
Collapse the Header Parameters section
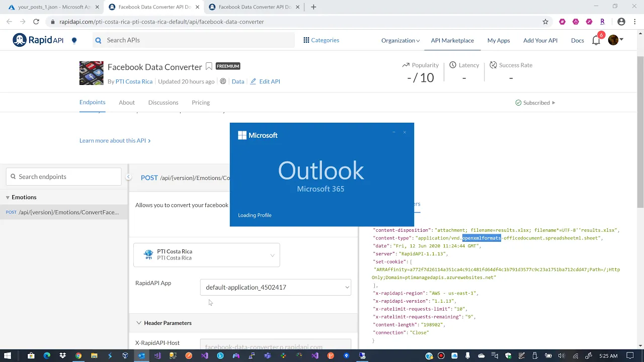(x=139, y=323)
